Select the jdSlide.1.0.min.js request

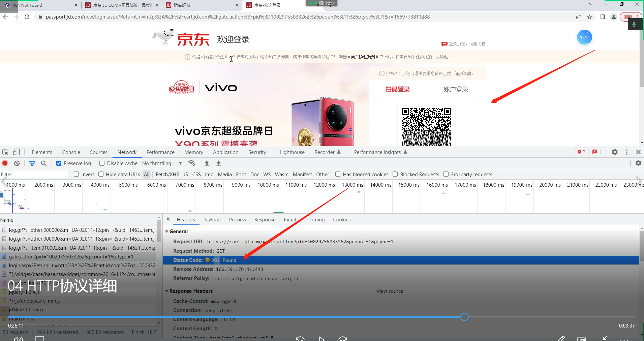78,310
